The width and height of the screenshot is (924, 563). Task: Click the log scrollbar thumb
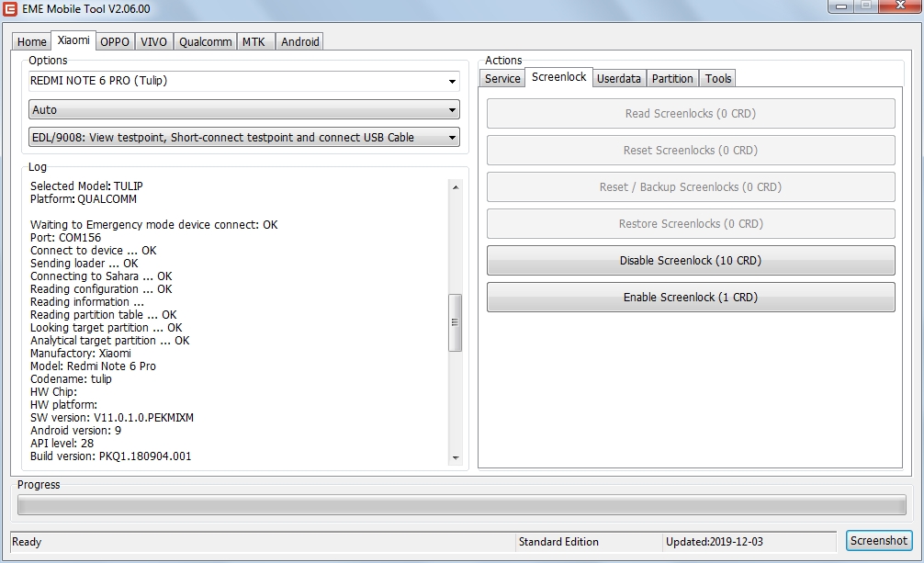[456, 322]
